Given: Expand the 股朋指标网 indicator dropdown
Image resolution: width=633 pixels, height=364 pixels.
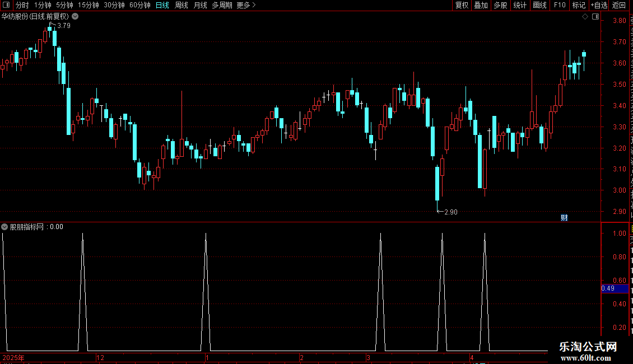Looking at the screenshot, I should [x=4, y=227].
